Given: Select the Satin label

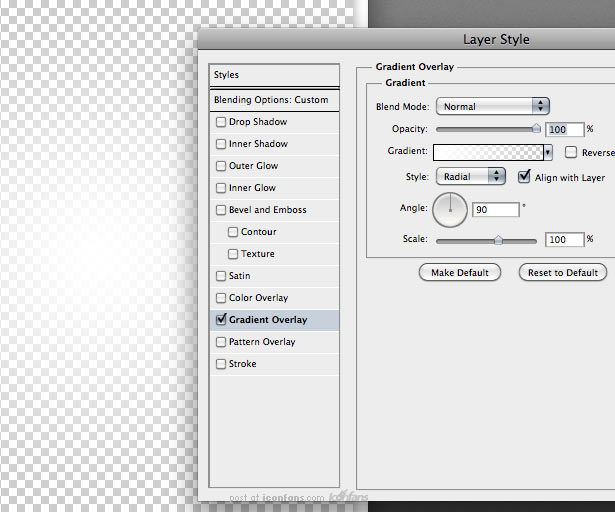Looking at the screenshot, I should point(239,276).
